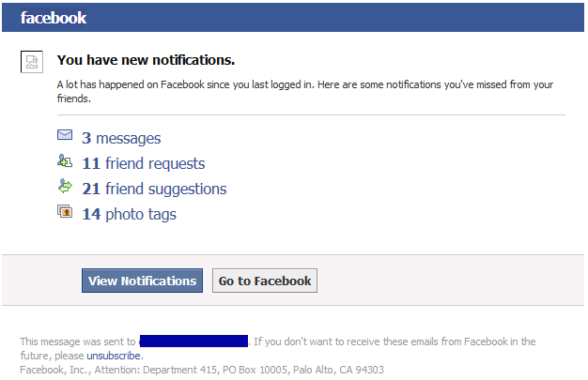This screenshot has width=588, height=380.
Task: Click the redacted blue email address
Action: (193, 342)
